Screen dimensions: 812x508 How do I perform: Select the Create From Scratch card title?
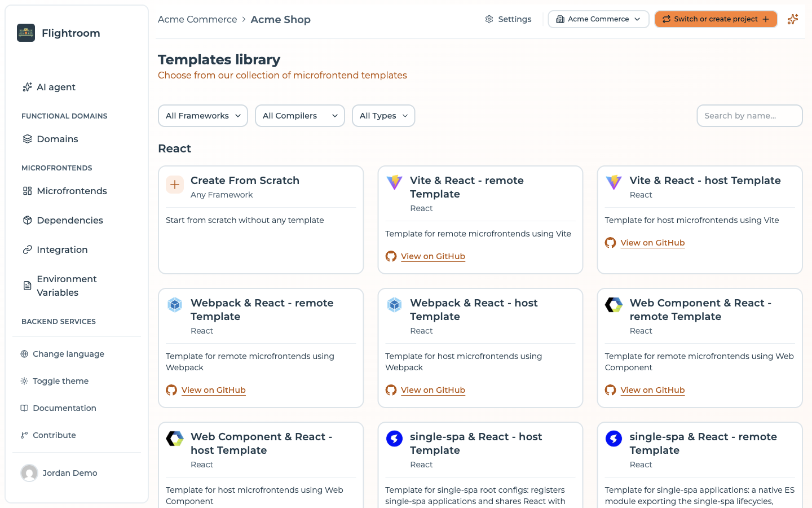point(245,181)
